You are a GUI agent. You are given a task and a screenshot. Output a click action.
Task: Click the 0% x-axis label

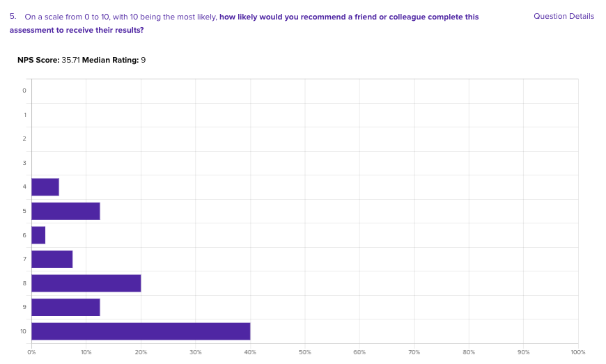31,353
